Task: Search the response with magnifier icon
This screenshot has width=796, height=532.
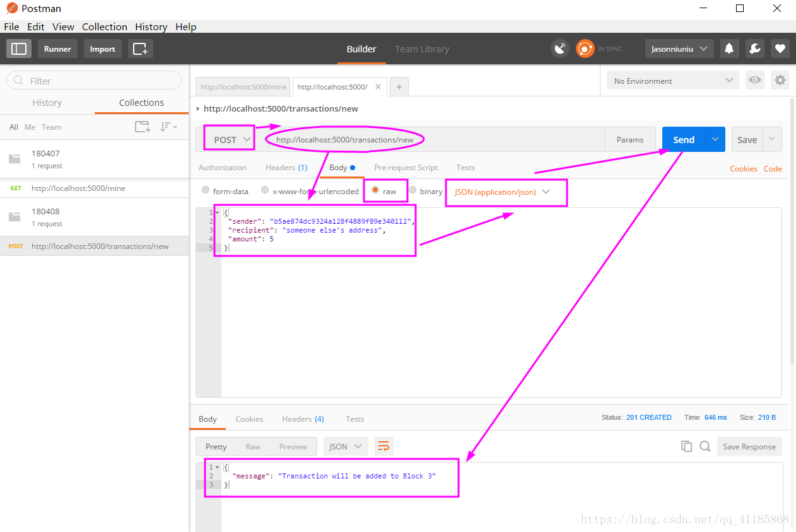Action: 705,446
